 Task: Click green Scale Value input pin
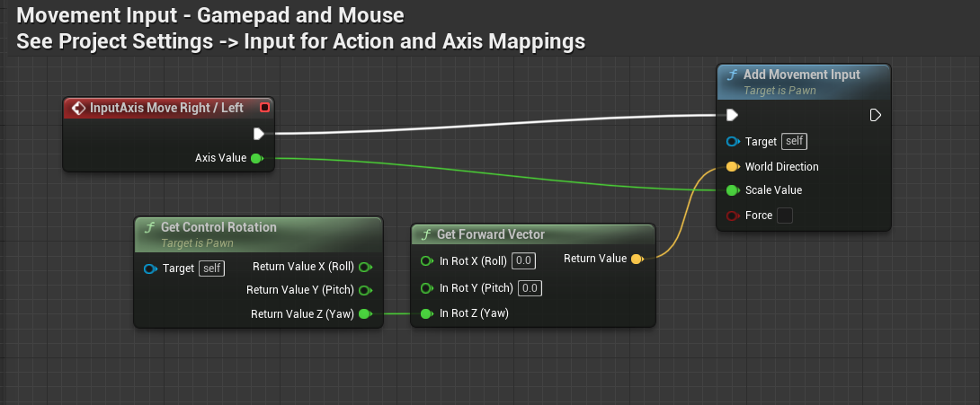(x=733, y=189)
